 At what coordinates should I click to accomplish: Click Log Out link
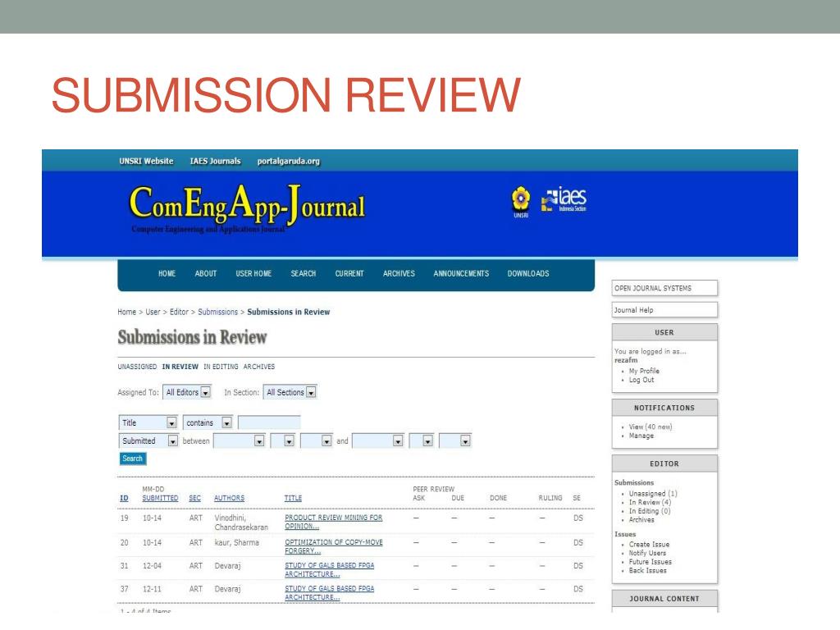(641, 380)
